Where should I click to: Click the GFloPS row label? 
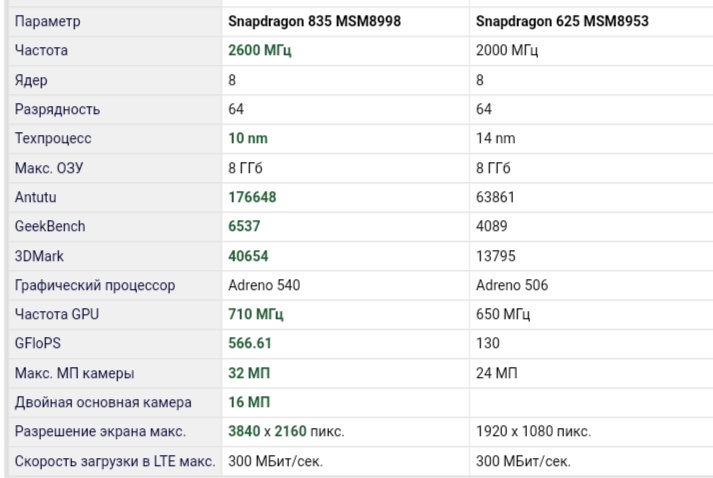(38, 343)
